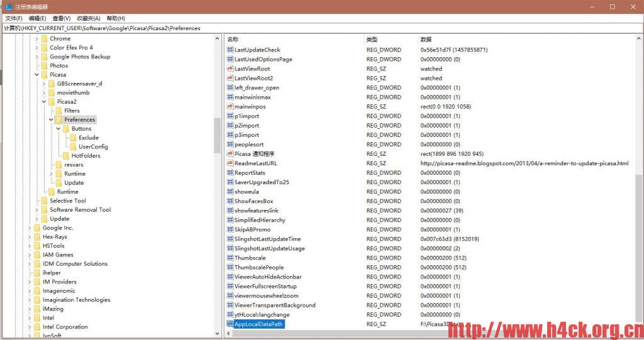Select the moviethumb tree item
Screen dimensions: 644x340
tap(73, 92)
